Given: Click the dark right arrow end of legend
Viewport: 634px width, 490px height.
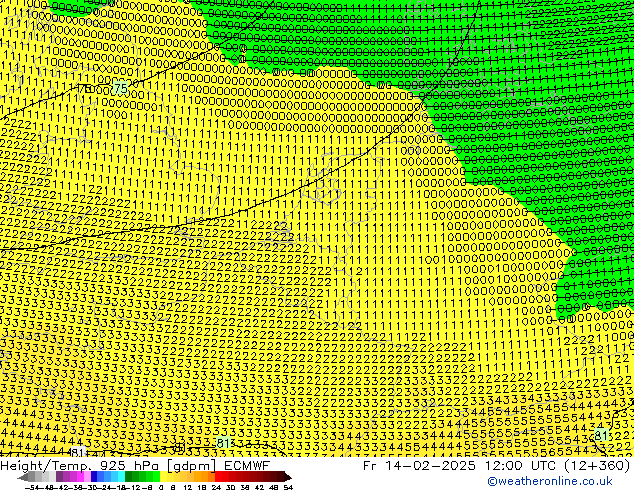Looking at the screenshot, I should 288,477.
